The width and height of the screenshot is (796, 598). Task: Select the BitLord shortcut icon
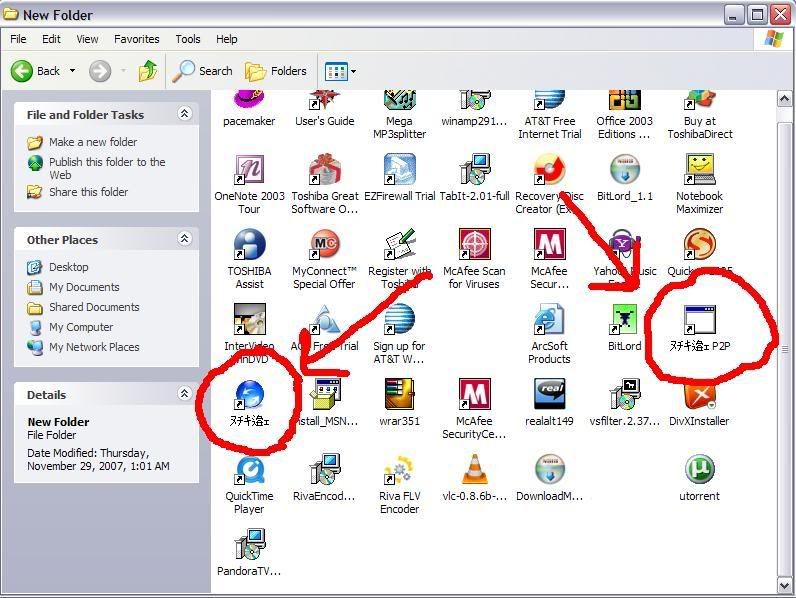tap(624, 319)
